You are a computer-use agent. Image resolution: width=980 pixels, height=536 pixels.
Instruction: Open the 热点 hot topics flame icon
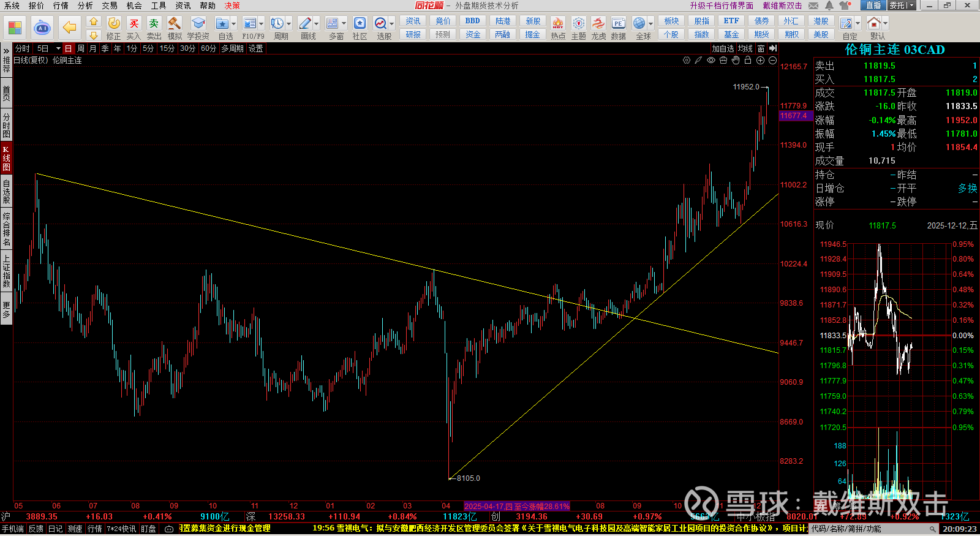point(557,24)
